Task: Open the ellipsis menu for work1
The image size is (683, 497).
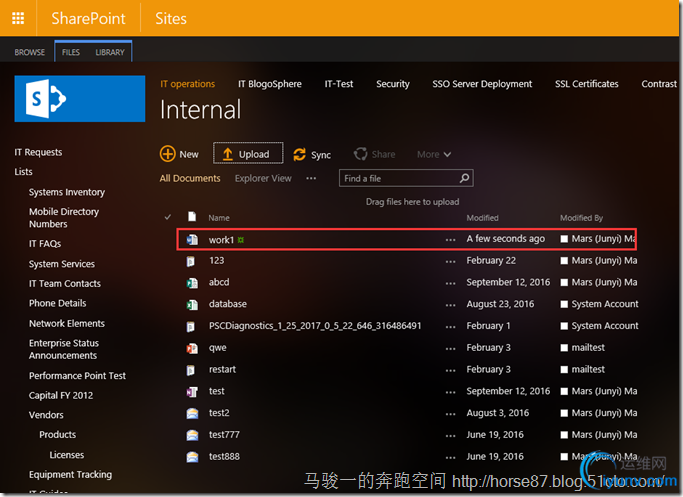Action: coord(450,240)
